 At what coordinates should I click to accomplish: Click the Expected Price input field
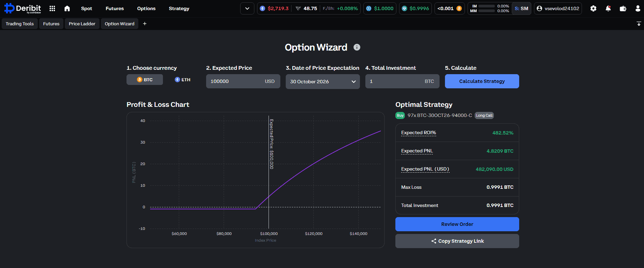point(243,81)
